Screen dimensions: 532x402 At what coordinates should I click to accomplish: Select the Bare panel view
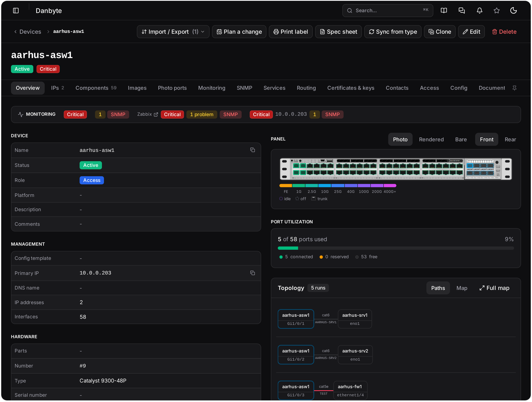461,139
